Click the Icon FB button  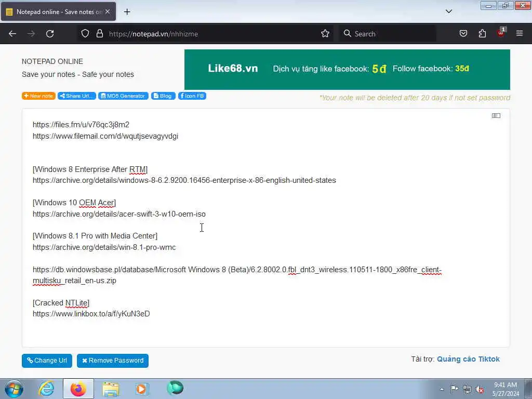tap(192, 96)
